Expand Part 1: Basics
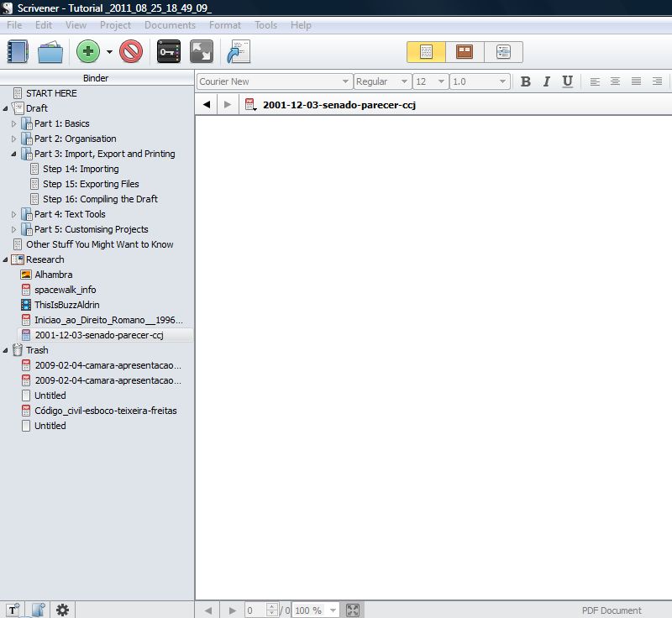The image size is (672, 618). point(13,123)
